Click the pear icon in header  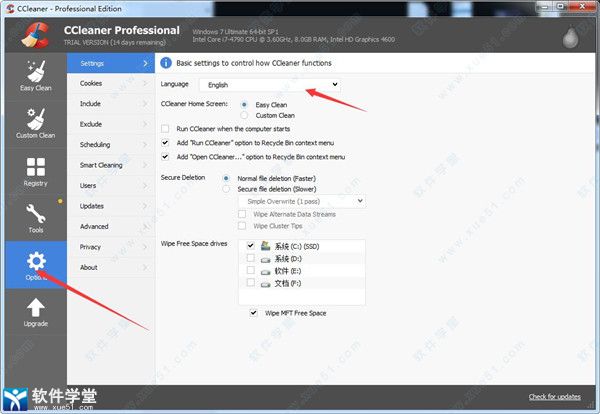[571, 38]
